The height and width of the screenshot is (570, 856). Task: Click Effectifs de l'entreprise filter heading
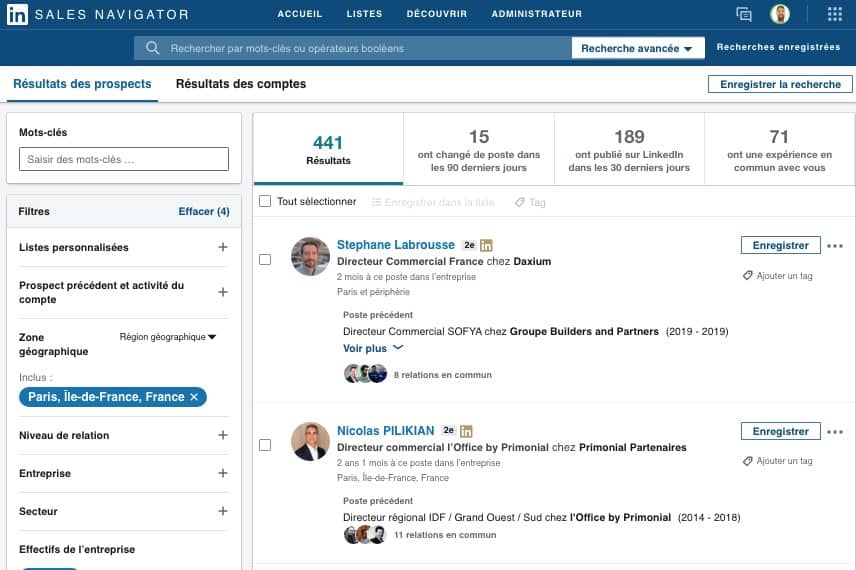coord(77,549)
